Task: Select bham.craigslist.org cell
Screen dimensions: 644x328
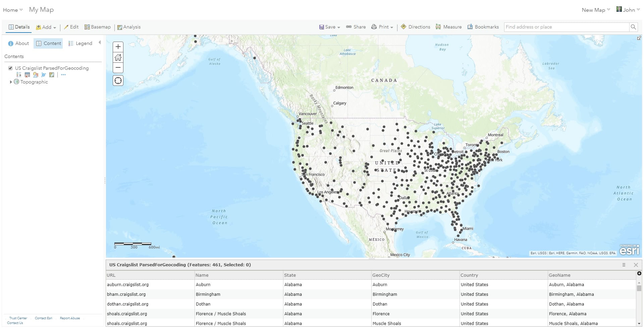Action: [150, 294]
